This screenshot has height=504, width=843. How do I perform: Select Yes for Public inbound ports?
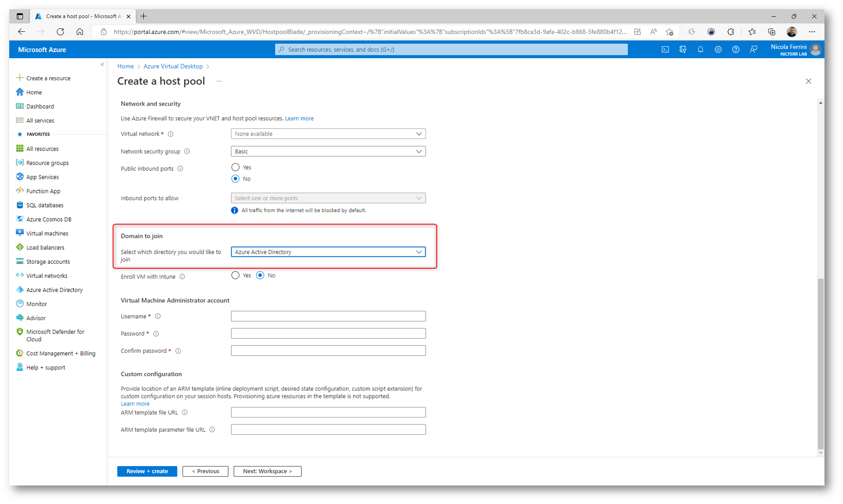tap(235, 167)
